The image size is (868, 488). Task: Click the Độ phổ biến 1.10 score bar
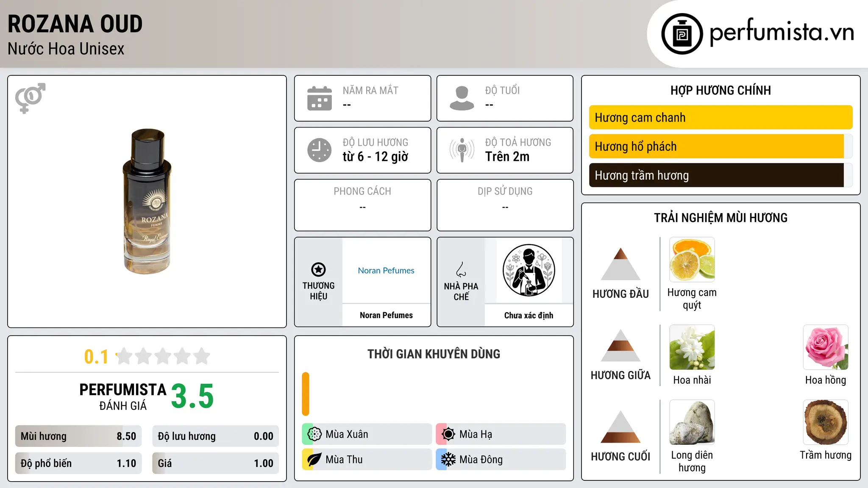click(78, 463)
